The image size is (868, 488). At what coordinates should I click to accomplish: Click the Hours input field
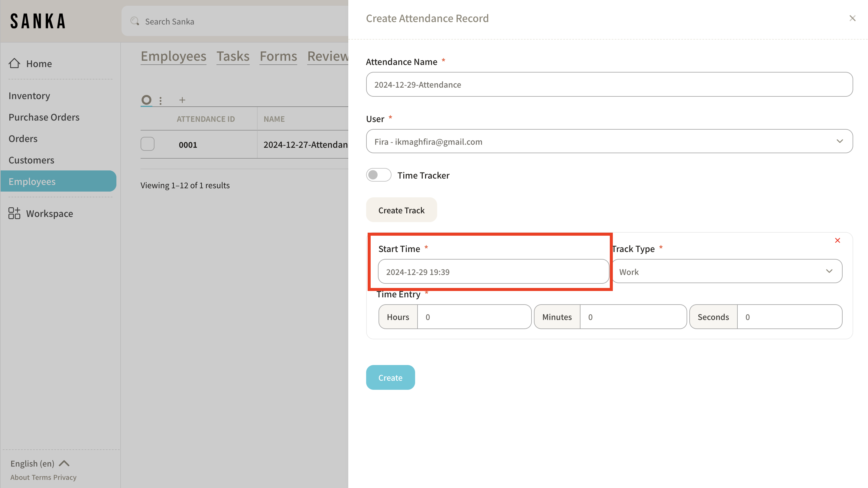(x=474, y=317)
